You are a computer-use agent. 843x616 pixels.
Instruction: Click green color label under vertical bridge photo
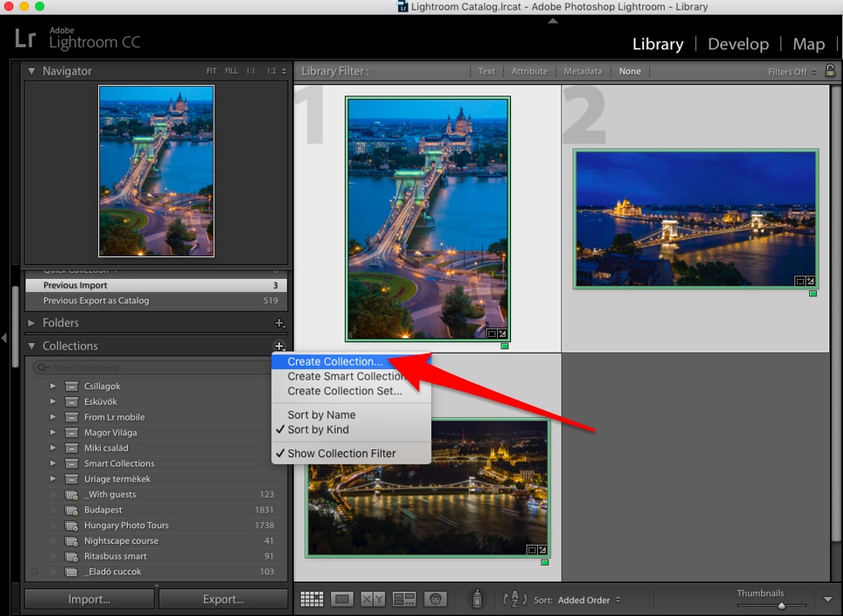[504, 346]
